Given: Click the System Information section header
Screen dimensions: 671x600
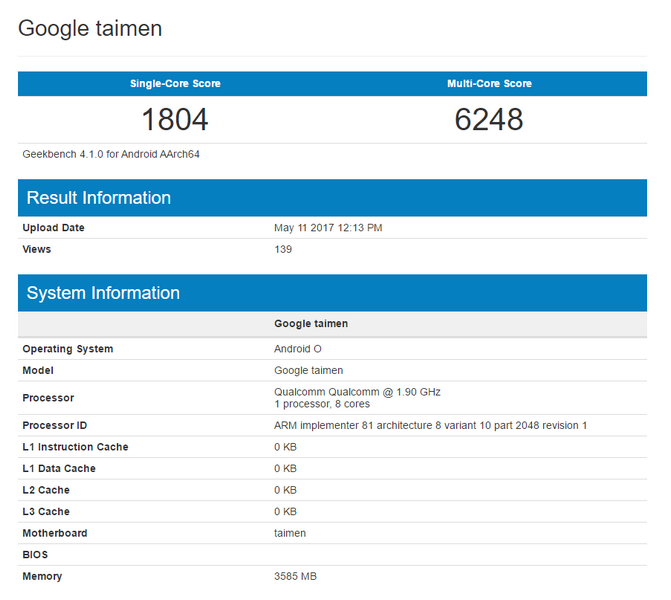Looking at the screenshot, I should pos(103,293).
